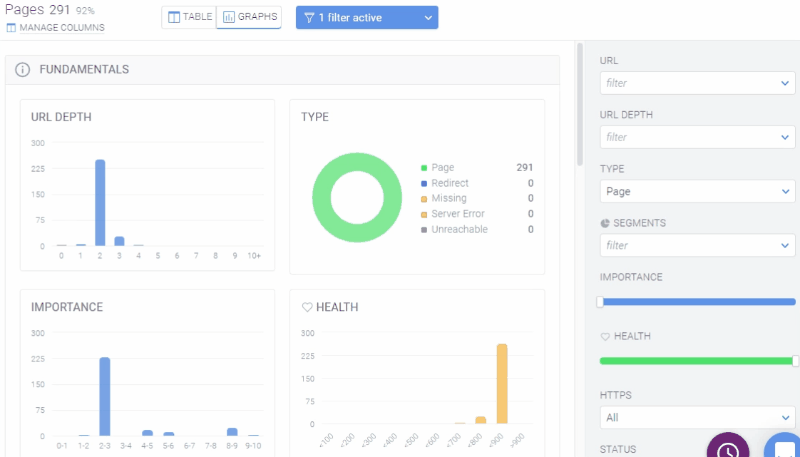Click the Importance slider left handle
Image resolution: width=800 pixels, height=457 pixels.
[x=600, y=302]
